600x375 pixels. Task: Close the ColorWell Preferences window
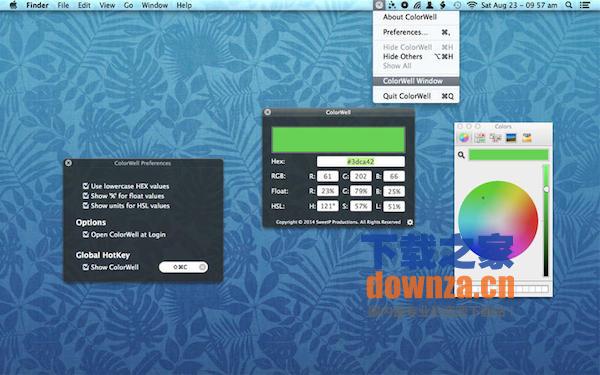[x=68, y=163]
